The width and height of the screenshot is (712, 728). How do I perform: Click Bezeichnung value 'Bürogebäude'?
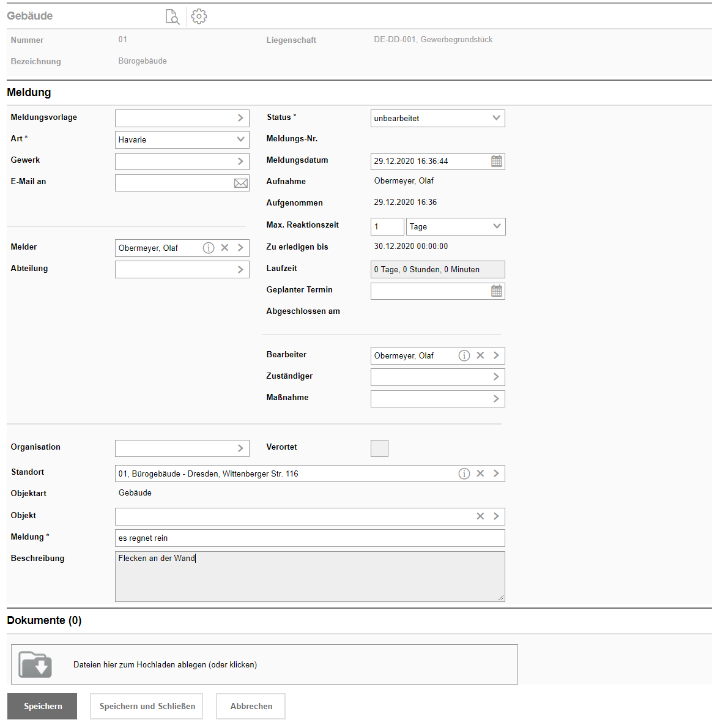coord(143,61)
